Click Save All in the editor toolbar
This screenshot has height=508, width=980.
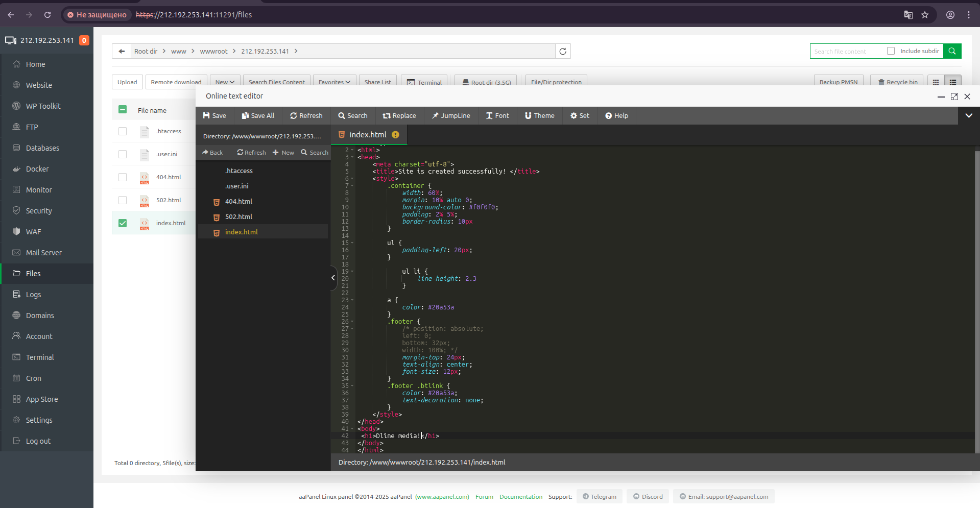click(258, 116)
